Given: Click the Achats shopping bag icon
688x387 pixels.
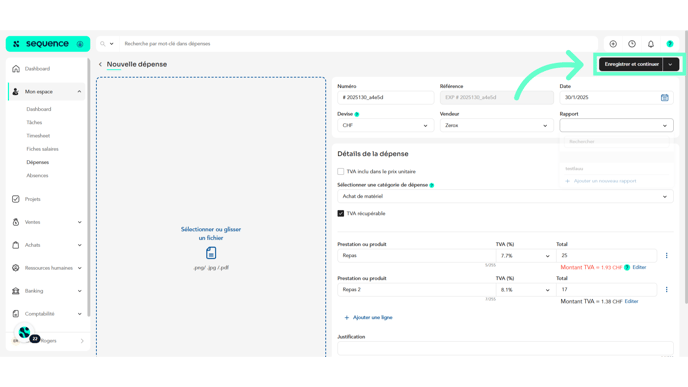Looking at the screenshot, I should pyautogui.click(x=16, y=245).
